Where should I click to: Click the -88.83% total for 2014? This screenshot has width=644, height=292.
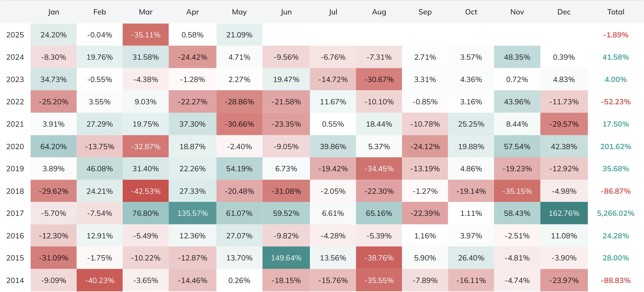pyautogui.click(x=615, y=280)
